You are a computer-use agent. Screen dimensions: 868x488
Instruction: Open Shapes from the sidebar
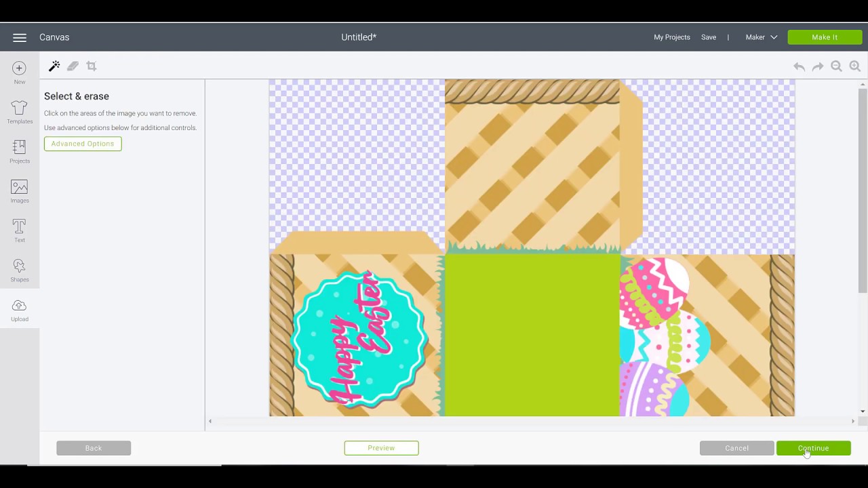click(20, 270)
